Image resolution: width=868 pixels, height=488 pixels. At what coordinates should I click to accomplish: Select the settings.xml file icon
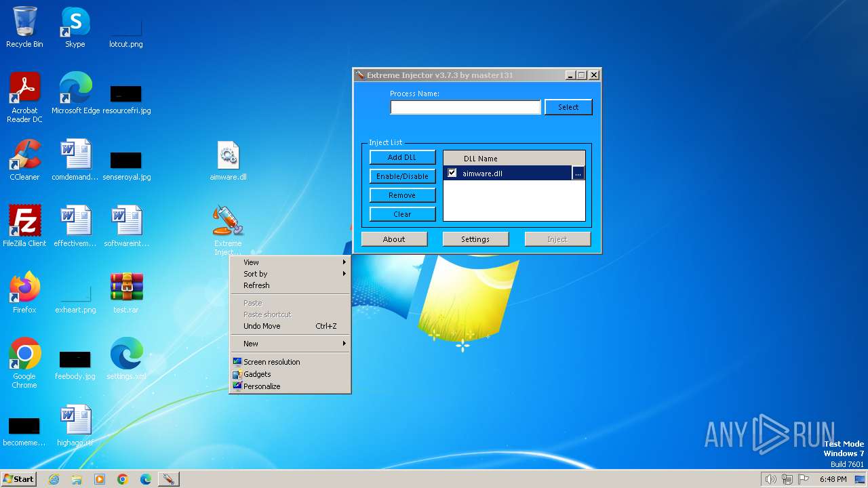(x=126, y=359)
